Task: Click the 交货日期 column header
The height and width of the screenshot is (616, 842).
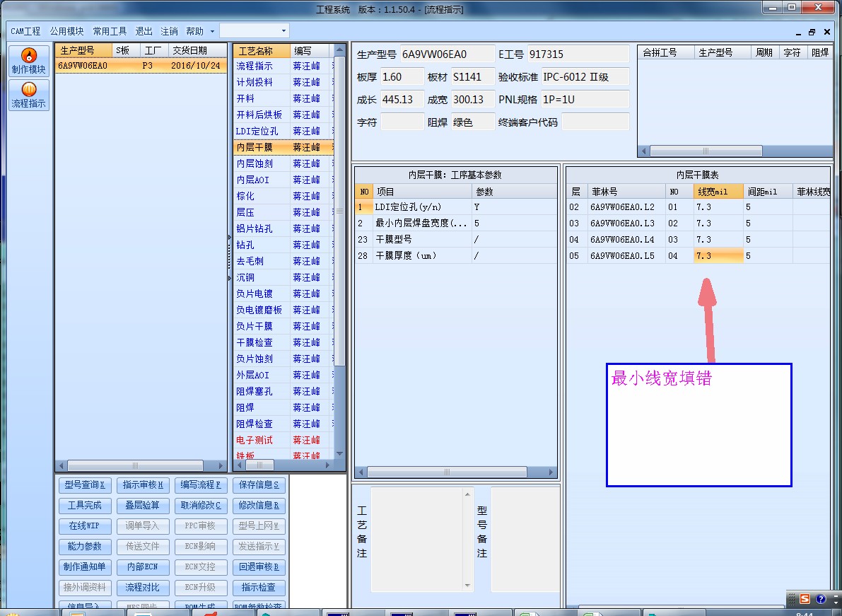Action: pyautogui.click(x=198, y=50)
